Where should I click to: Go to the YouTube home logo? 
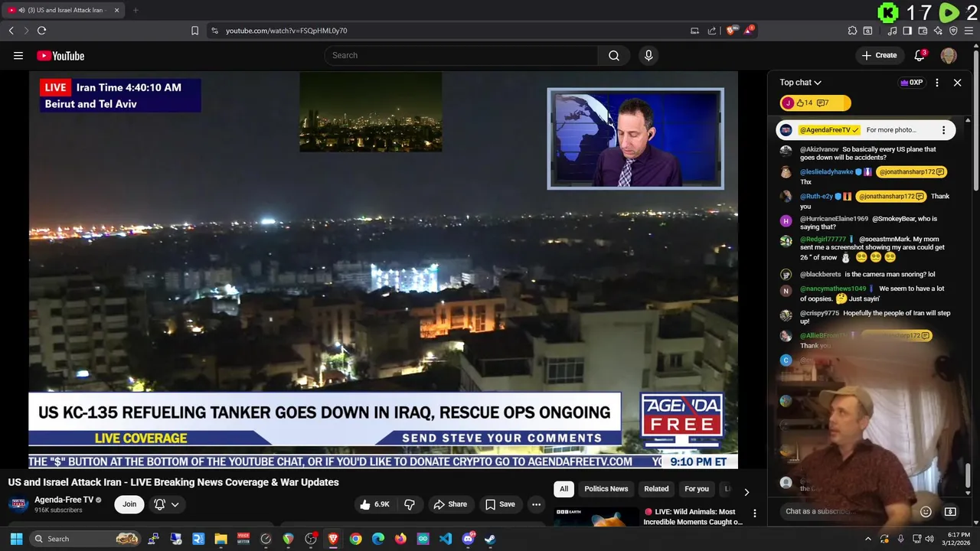coord(60,55)
